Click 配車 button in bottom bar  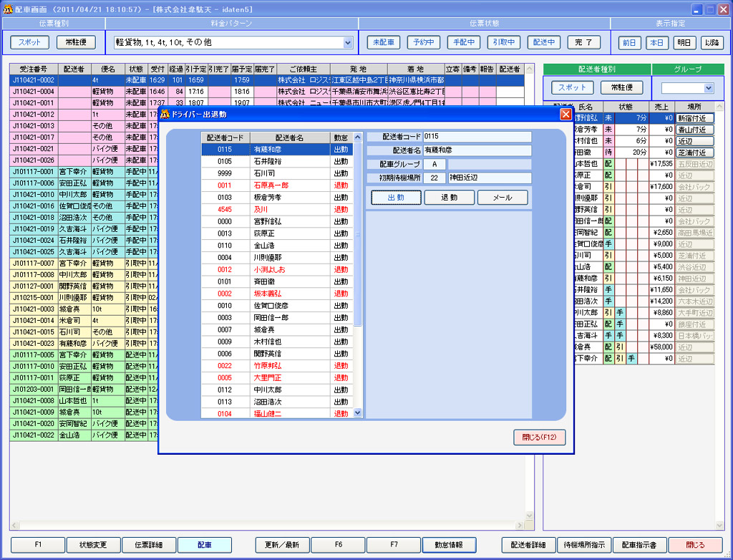click(x=205, y=545)
